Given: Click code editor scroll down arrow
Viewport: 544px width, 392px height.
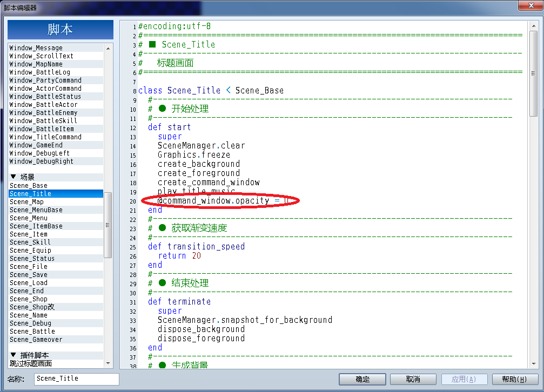Looking at the screenshot, I should pyautogui.click(x=533, y=363).
